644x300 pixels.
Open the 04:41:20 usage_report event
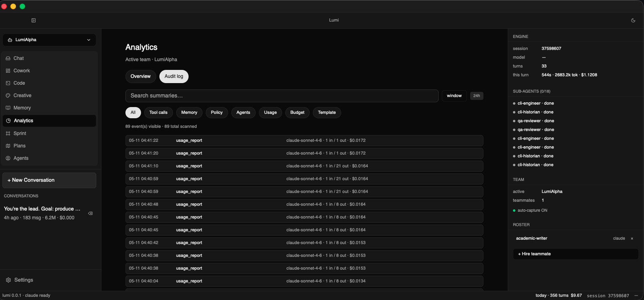(x=304, y=153)
